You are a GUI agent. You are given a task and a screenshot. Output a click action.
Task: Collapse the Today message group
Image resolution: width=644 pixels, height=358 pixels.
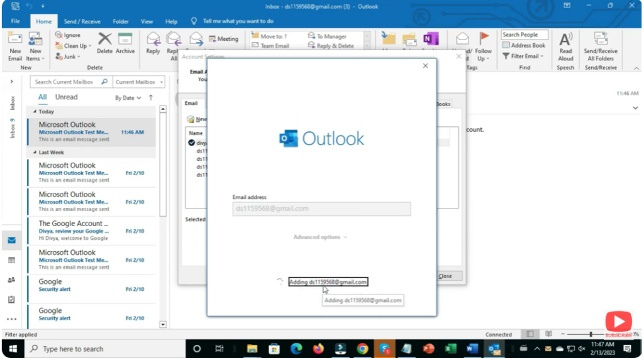(35, 111)
